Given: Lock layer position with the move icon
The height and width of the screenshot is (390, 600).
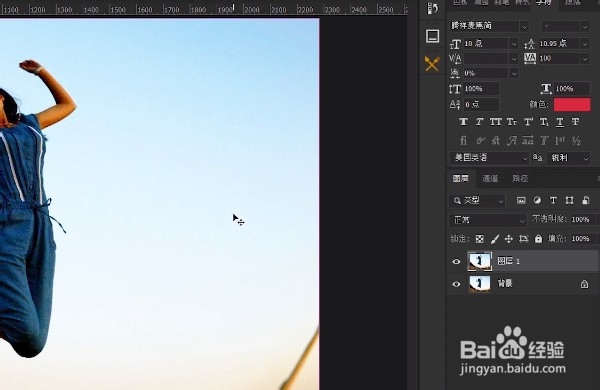Looking at the screenshot, I should [509, 239].
